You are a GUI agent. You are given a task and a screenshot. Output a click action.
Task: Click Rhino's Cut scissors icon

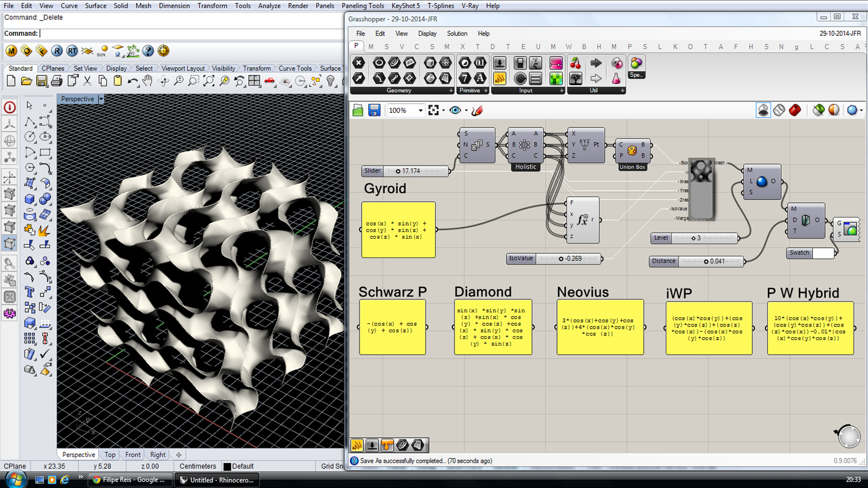[87, 81]
